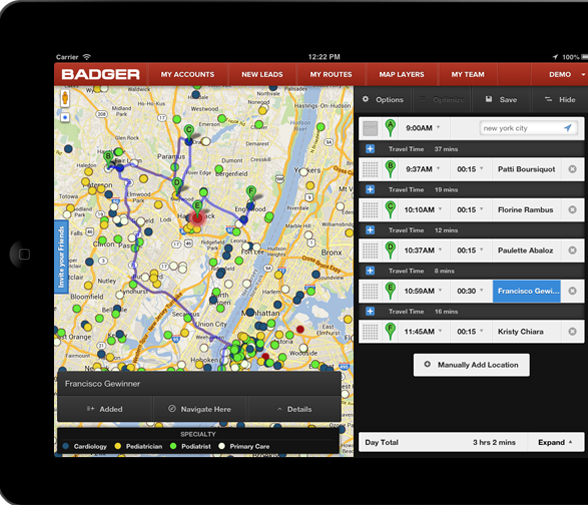Click the Badger logo
588x505 pixels.
coord(100,74)
